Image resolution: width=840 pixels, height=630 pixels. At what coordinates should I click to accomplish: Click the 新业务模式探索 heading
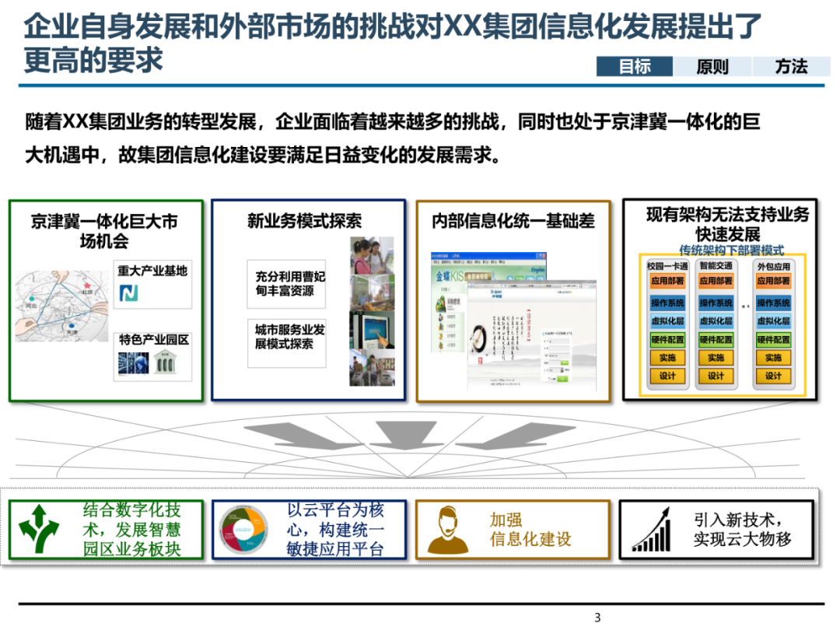pyautogui.click(x=304, y=221)
